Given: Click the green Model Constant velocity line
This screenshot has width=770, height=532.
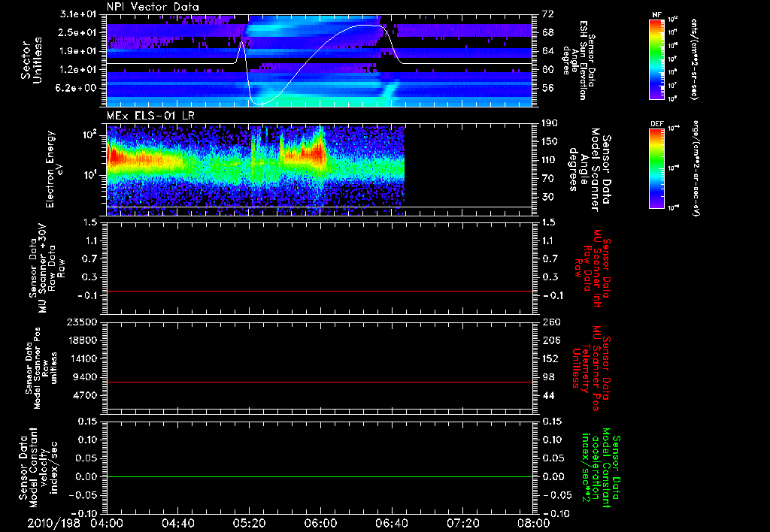Looking at the screenshot, I should 319,476.
